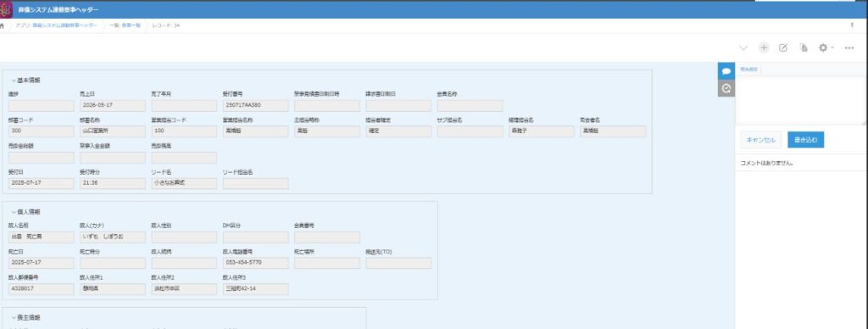
Task: Click the empty 葬家入金金額 field
Action: tap(113, 158)
